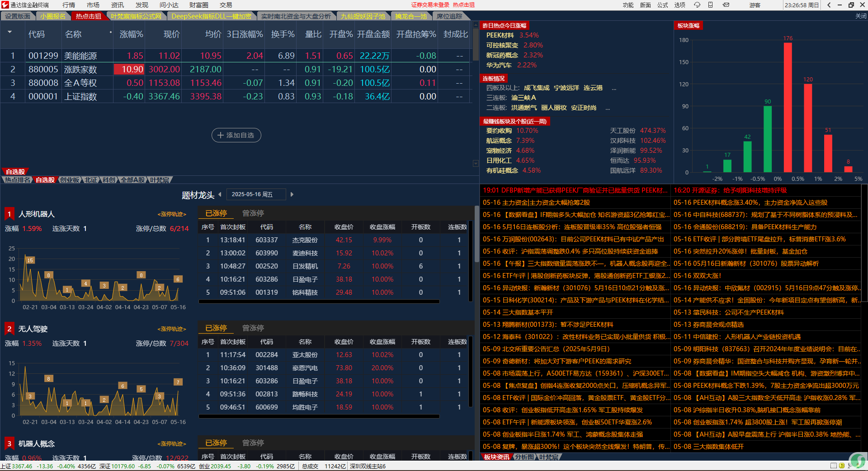The image size is (868, 471).
Task: Open the 市场 menu
Action: pos(93,5)
